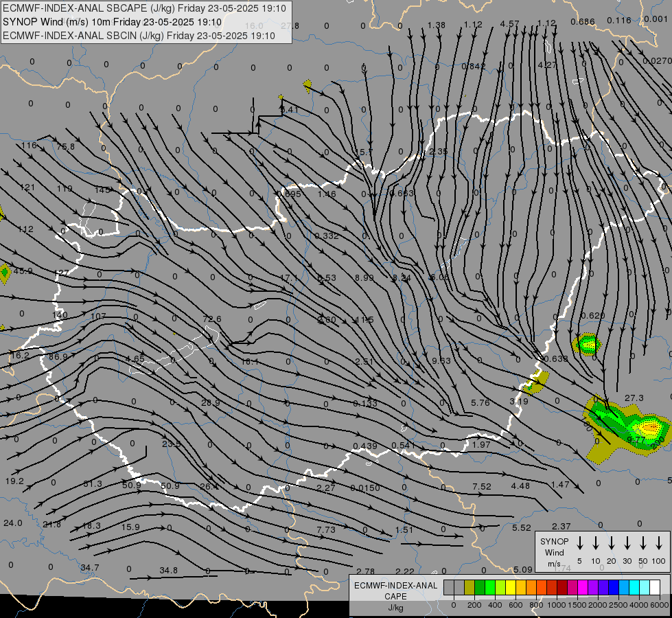
Task: Click the 72.6 value on the map
Action: 212,319
